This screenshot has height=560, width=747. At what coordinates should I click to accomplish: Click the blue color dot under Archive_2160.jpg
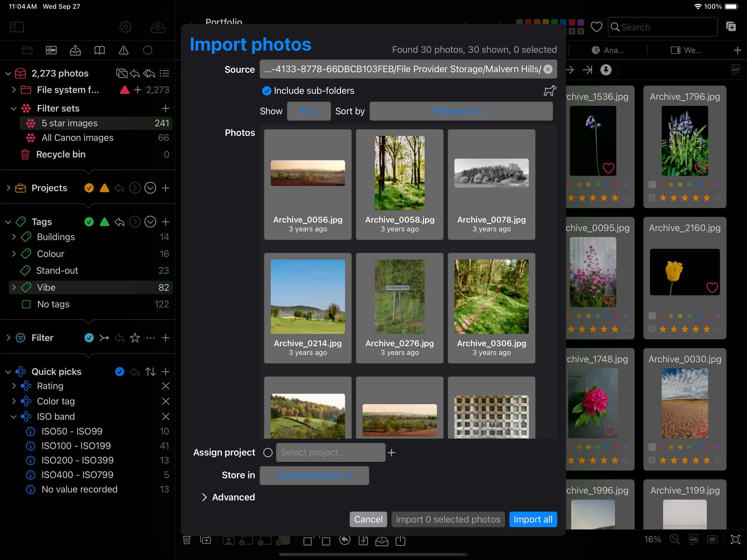click(699, 316)
